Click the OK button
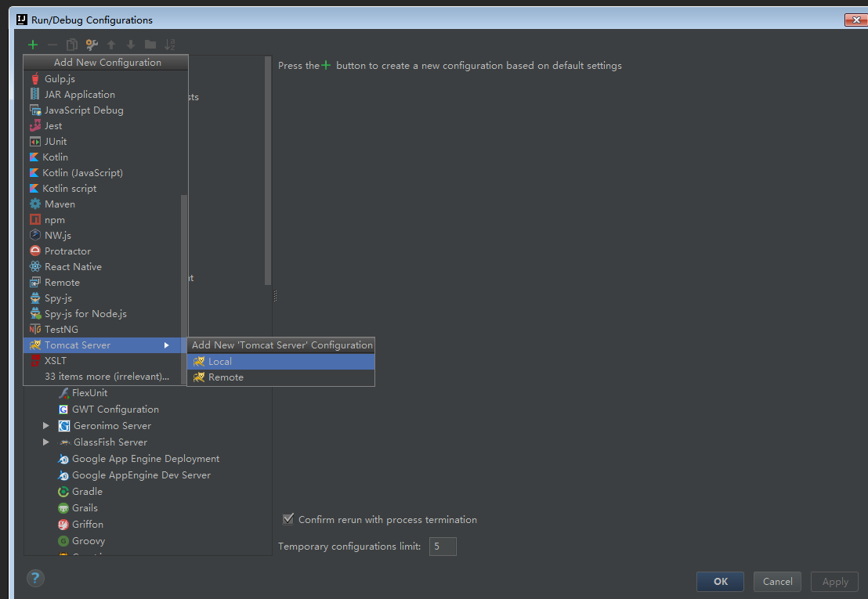868x599 pixels. click(720, 581)
